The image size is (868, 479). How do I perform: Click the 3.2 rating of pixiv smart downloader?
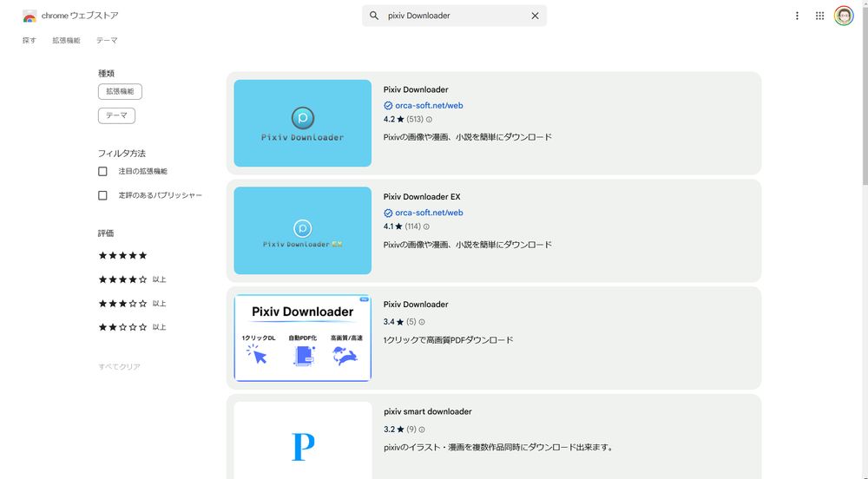pos(389,430)
